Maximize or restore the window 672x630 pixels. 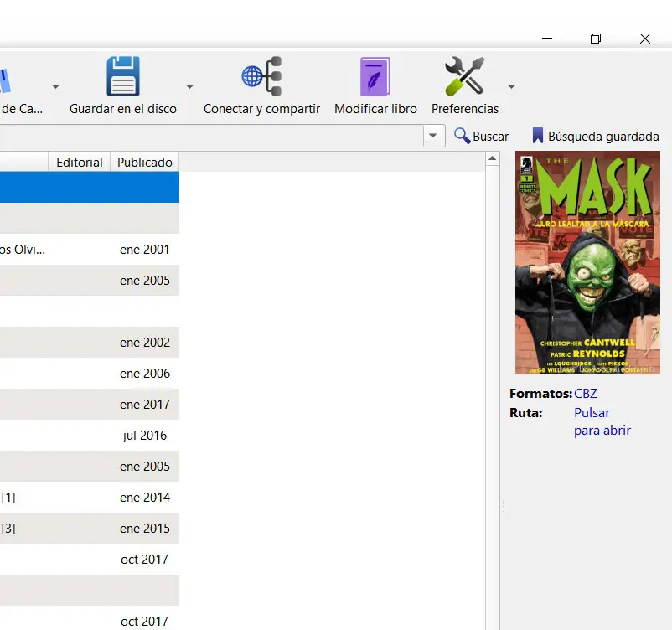coord(596,39)
